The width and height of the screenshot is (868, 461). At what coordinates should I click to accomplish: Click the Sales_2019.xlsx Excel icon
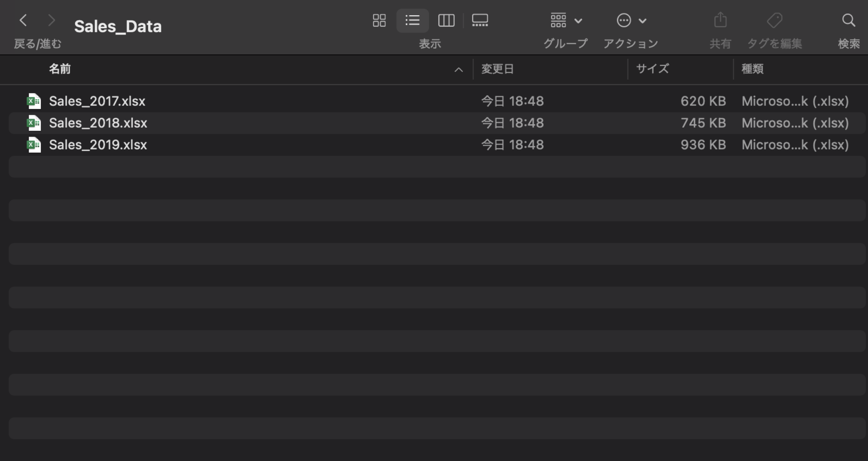34,144
